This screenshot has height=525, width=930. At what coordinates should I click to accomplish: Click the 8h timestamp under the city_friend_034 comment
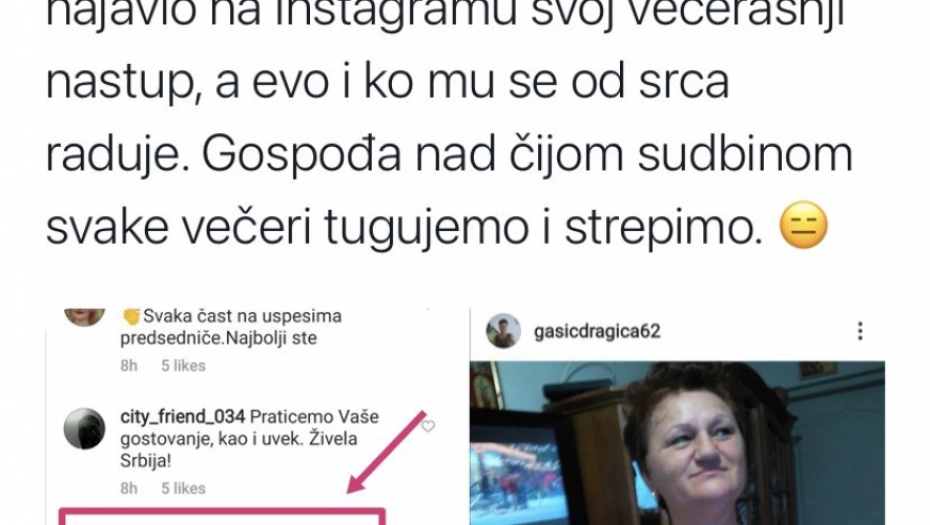(x=129, y=488)
